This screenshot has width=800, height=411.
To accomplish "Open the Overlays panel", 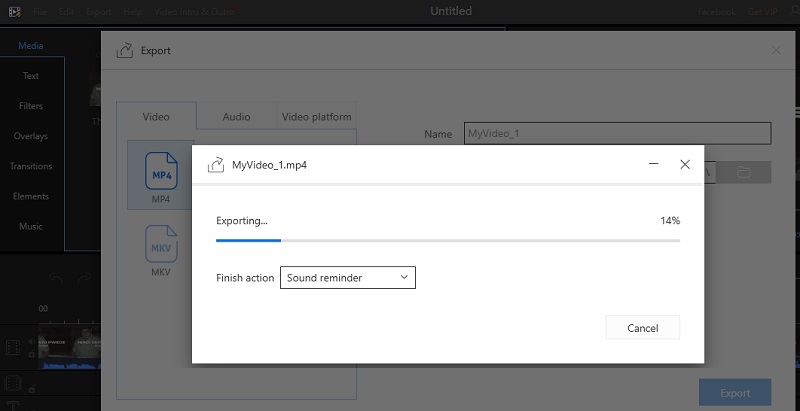I will pos(31,136).
